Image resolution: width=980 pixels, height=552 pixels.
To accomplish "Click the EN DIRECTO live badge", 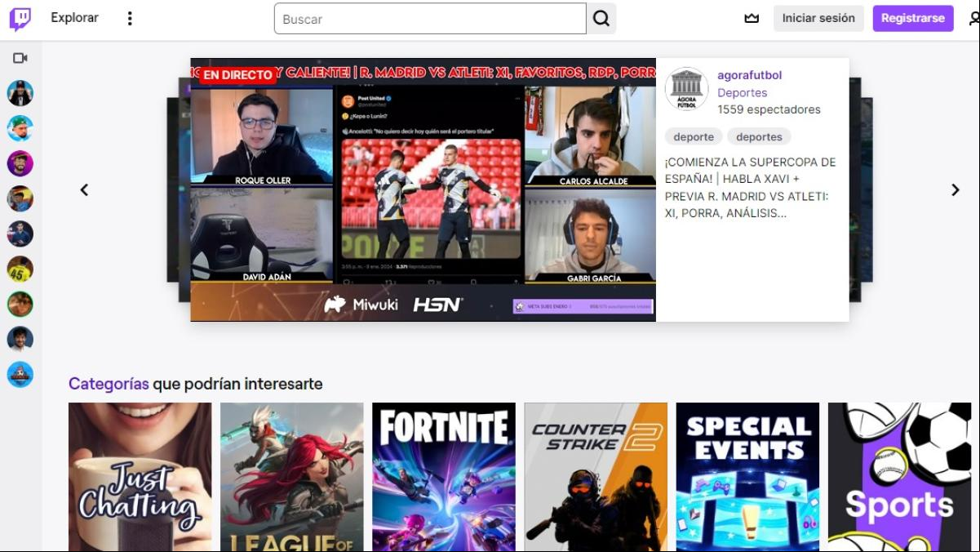I will point(237,74).
